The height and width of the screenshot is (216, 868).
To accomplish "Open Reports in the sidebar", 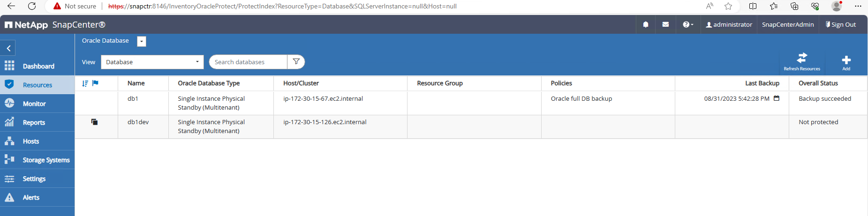I will pos(37,122).
